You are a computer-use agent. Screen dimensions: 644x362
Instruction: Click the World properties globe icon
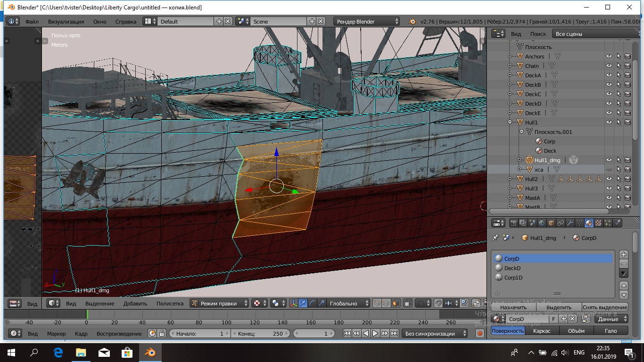(x=542, y=223)
